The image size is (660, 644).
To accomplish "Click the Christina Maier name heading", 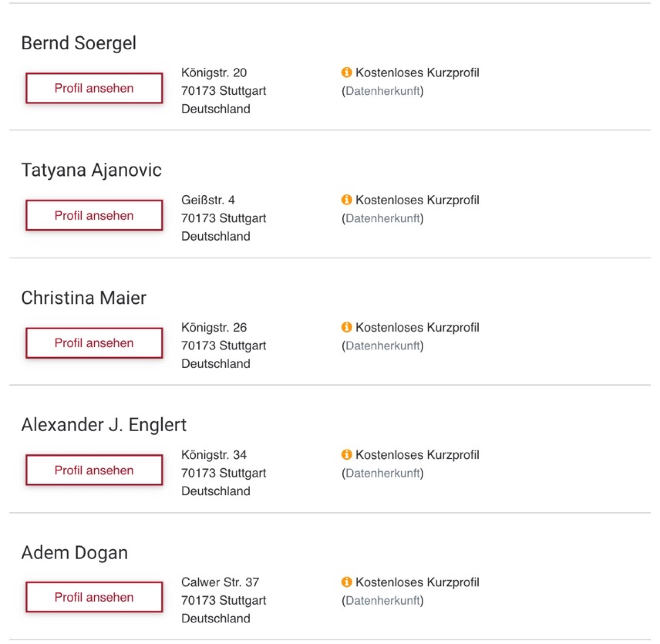I will [x=84, y=297].
